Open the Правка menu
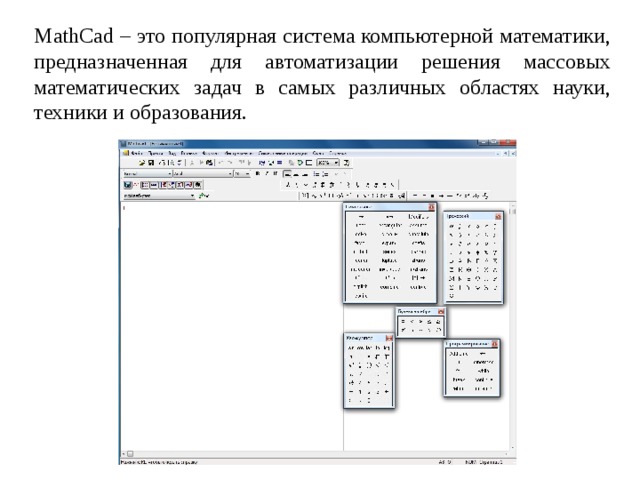 click(156, 153)
